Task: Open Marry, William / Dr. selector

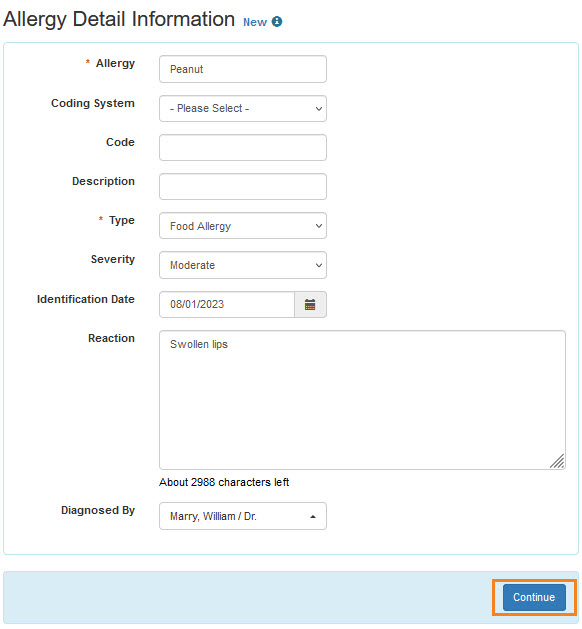Action: (x=243, y=516)
